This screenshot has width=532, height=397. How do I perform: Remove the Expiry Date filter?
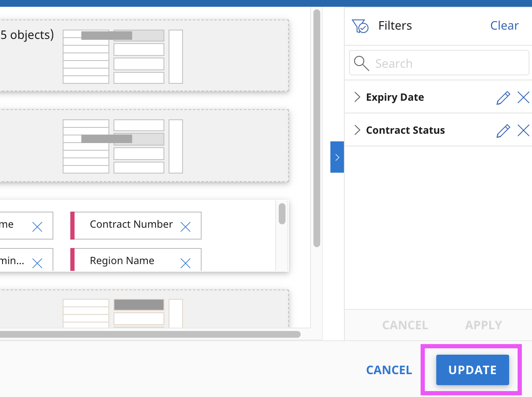click(524, 98)
